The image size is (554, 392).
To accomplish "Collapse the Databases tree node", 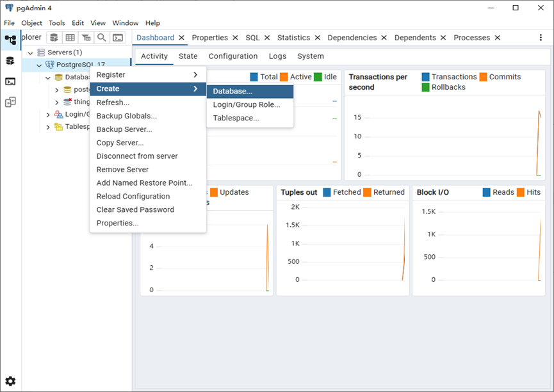I will (48, 78).
